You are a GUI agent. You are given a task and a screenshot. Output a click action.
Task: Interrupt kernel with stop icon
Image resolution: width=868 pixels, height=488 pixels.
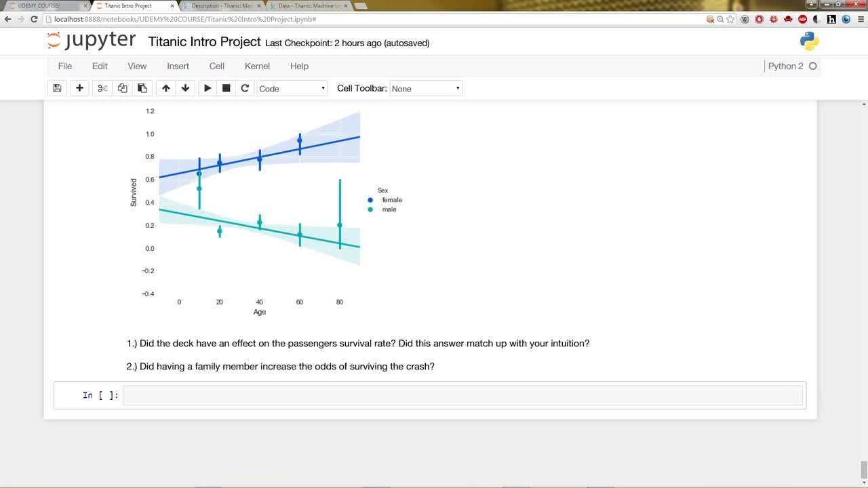tap(226, 88)
